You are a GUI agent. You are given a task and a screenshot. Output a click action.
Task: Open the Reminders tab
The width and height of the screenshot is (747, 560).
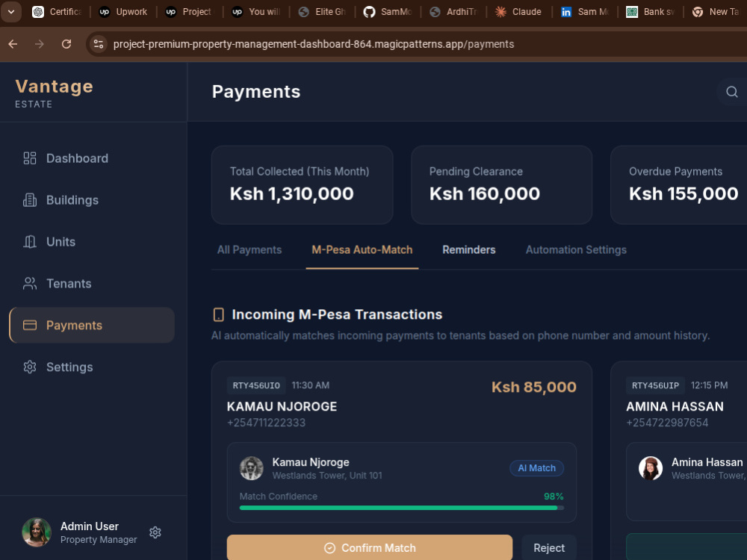point(469,249)
